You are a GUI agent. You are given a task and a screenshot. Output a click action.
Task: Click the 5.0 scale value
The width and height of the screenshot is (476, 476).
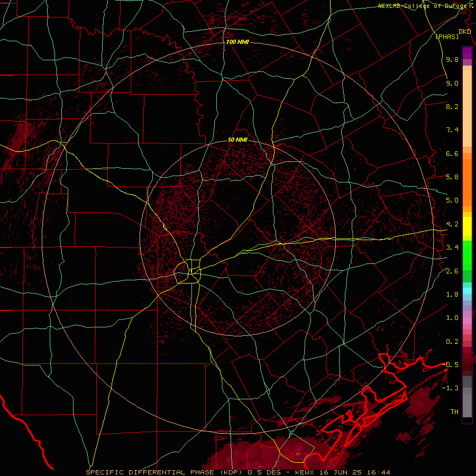[452, 200]
